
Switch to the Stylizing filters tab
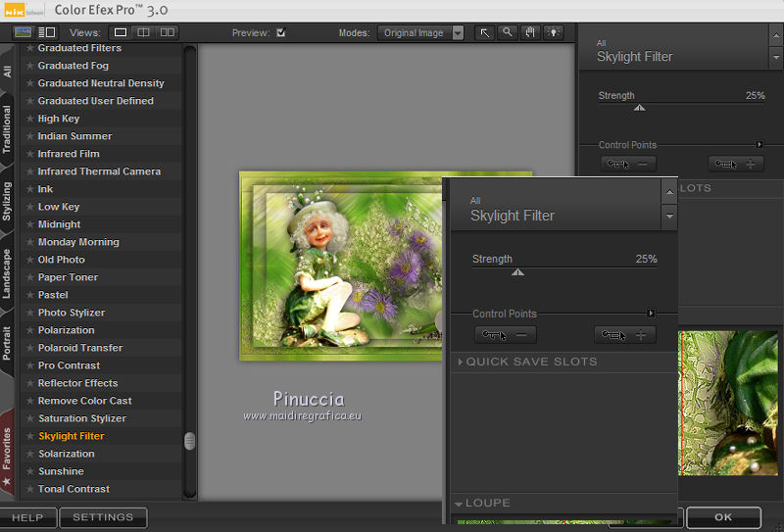tap(7, 201)
